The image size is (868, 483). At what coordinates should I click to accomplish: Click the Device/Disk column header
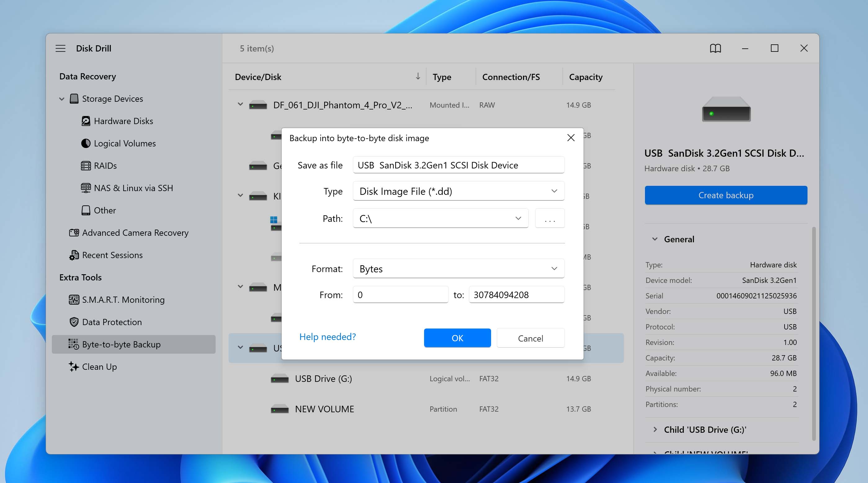coord(258,77)
